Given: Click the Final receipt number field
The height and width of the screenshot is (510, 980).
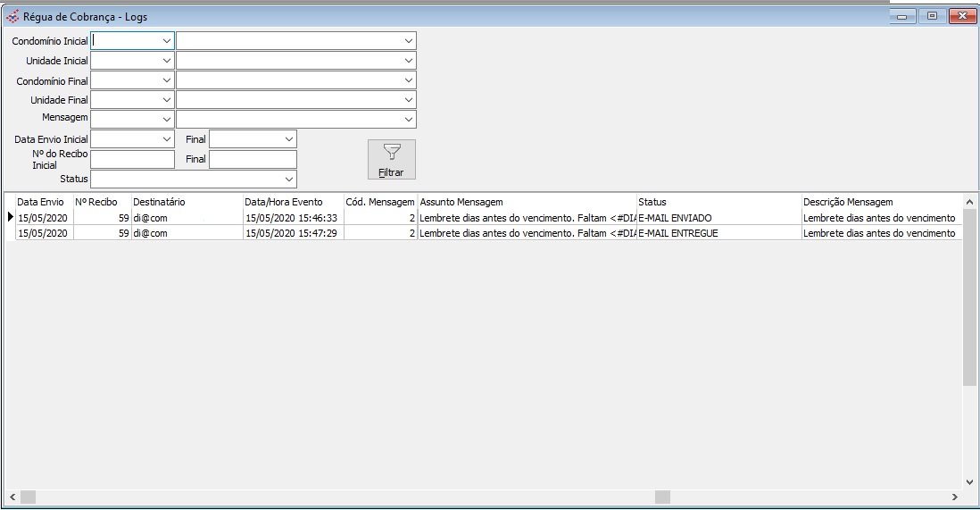Looking at the screenshot, I should pos(253,159).
